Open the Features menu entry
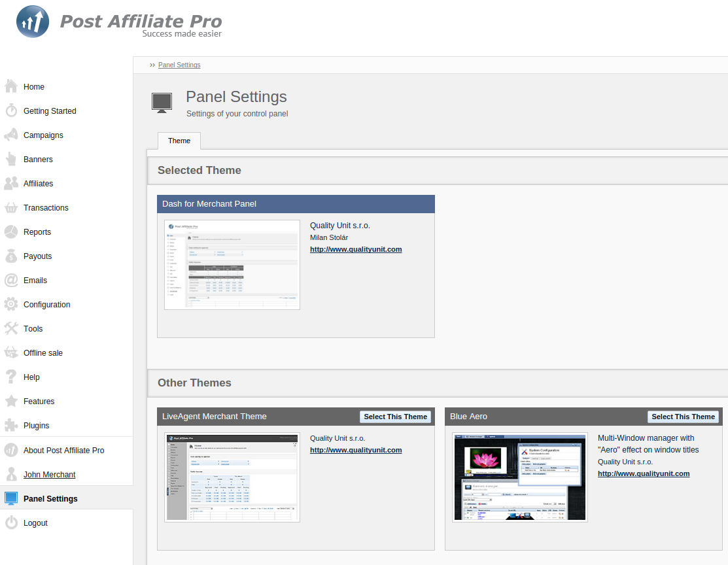Viewport: 728px width, 565px height. click(x=39, y=401)
